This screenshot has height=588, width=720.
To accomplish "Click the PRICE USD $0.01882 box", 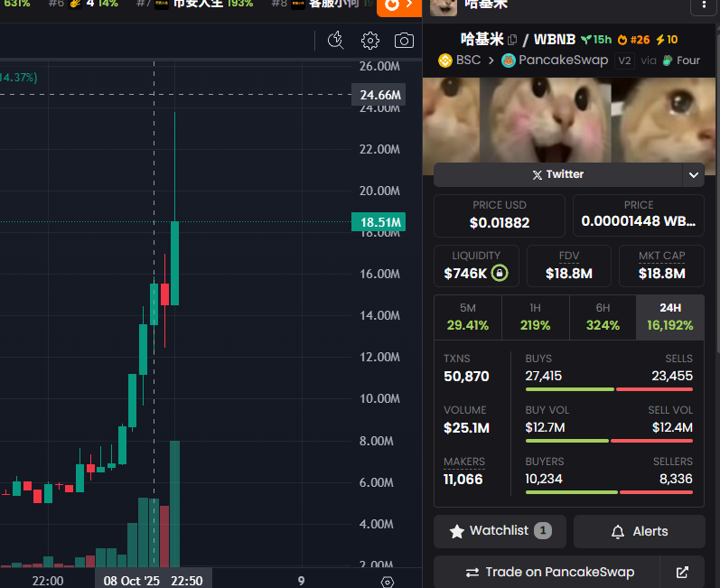I will click(x=500, y=216).
